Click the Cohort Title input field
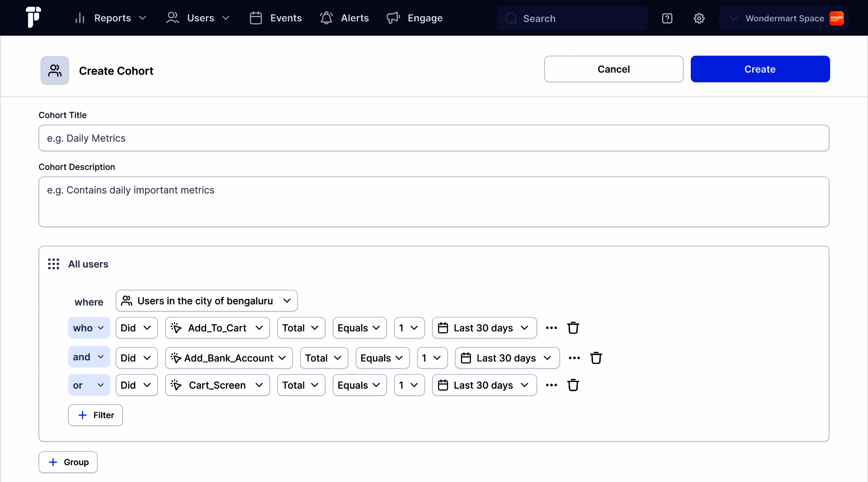 (x=434, y=138)
